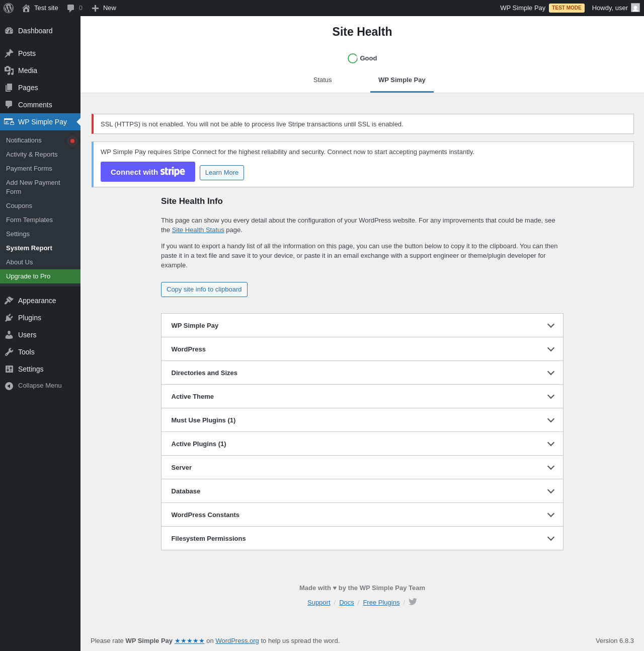Screen dimensions: 644x651
Task: Expand the Active Theme section
Action: tap(362, 396)
